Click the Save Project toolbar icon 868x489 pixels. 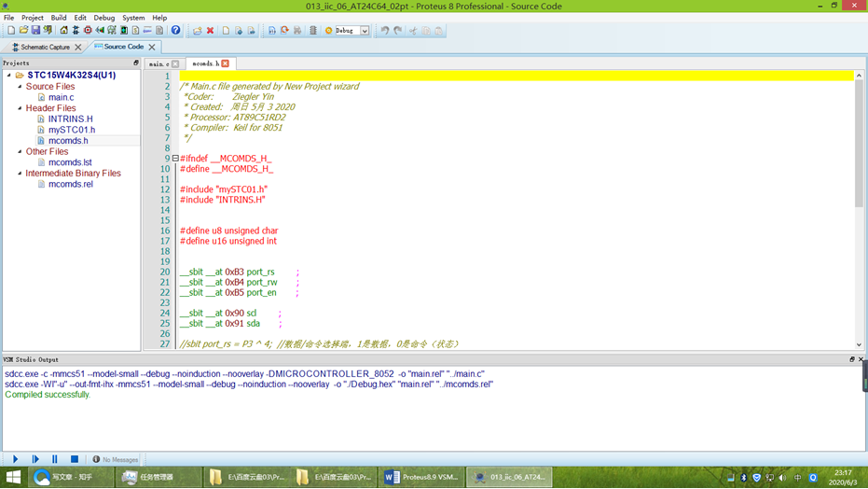click(x=35, y=31)
